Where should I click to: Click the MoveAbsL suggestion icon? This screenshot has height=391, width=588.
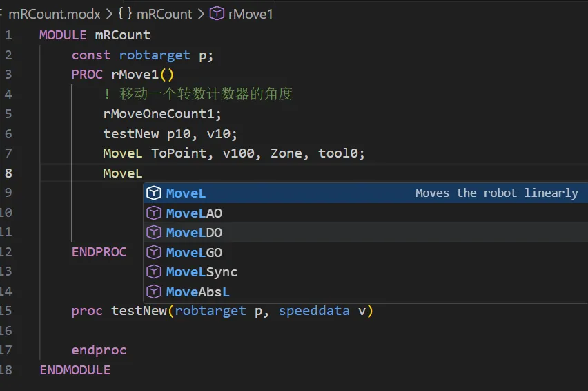point(154,292)
